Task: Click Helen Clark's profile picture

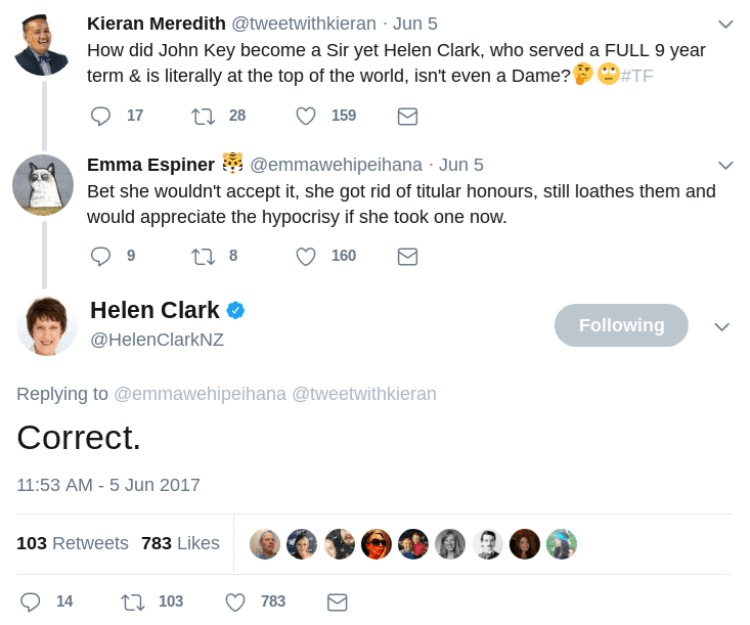Action: (46, 325)
